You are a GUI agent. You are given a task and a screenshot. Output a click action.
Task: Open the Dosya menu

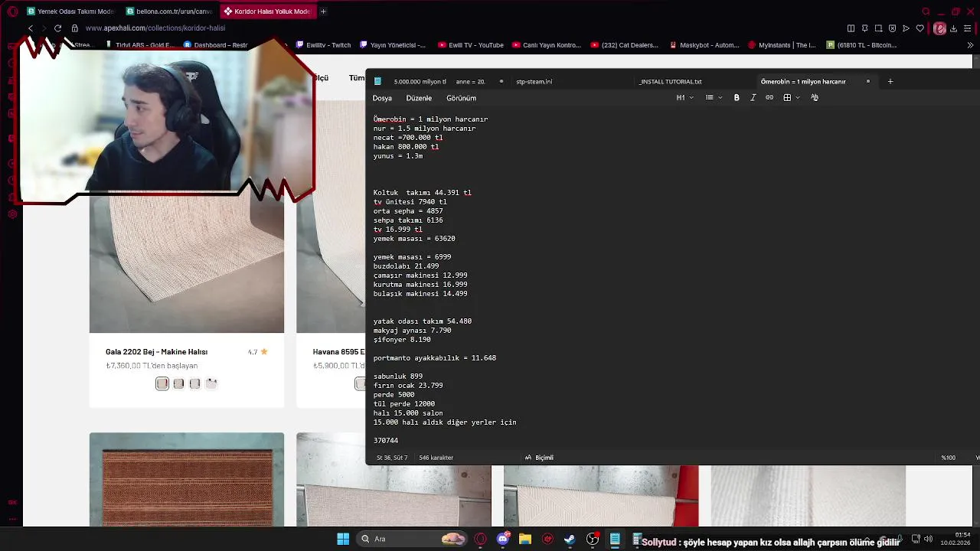click(x=382, y=98)
